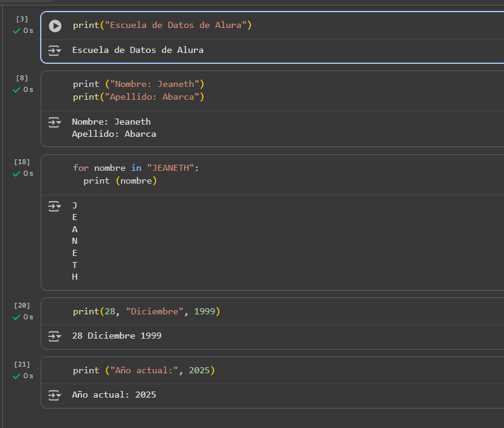Open output menu icon for "28 Diciembre 1999"
504x428 pixels.
(55, 336)
